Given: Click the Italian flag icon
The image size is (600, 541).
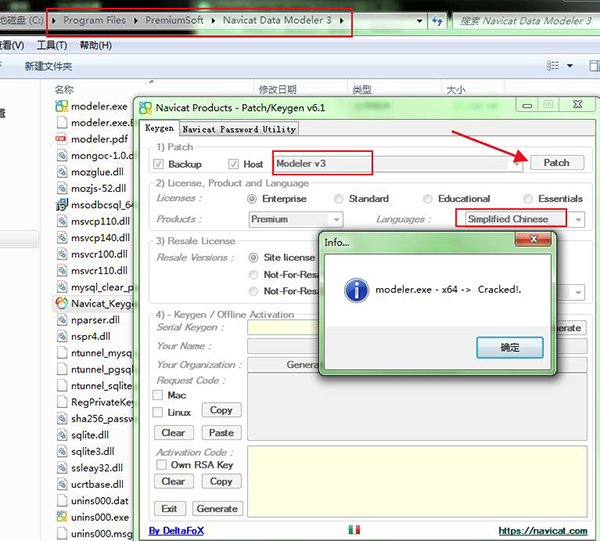Looking at the screenshot, I should pos(354,529).
